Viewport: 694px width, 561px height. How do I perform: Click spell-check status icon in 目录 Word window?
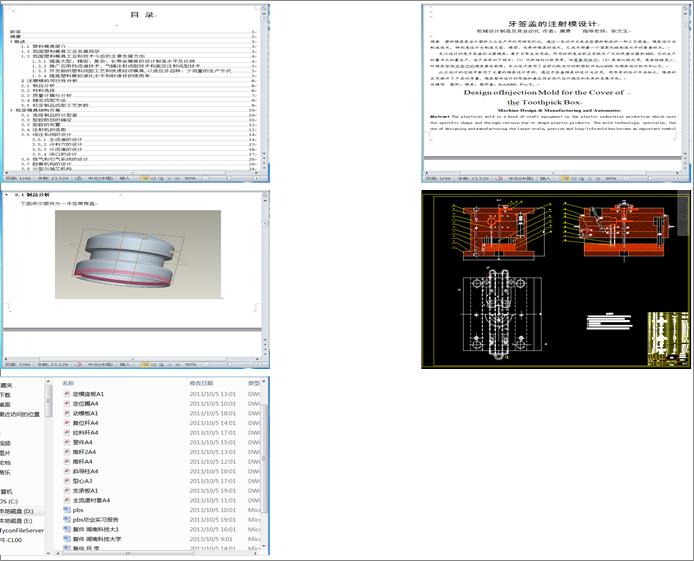79,178
